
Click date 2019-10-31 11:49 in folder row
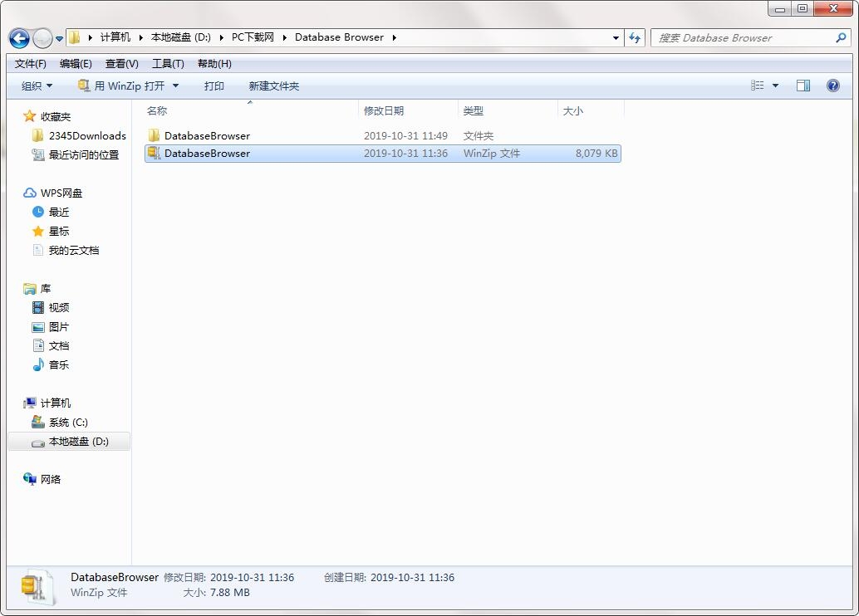[405, 136]
